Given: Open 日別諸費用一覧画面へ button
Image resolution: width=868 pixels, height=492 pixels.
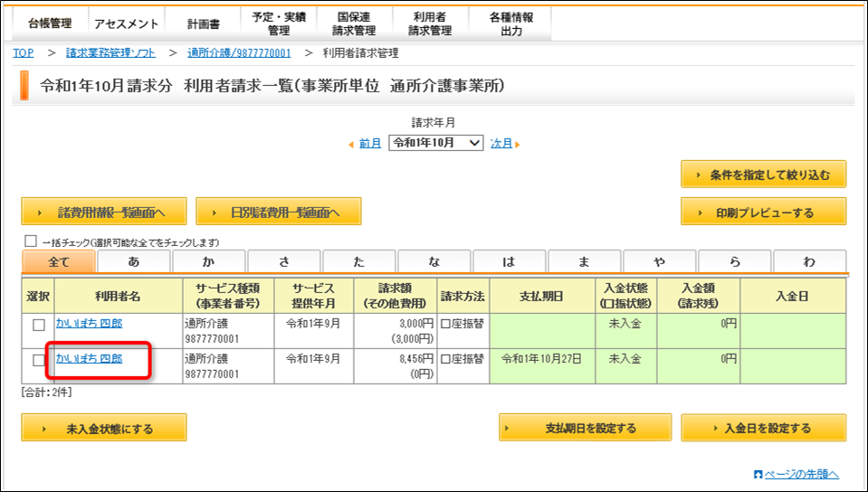Looking at the screenshot, I should (x=279, y=212).
